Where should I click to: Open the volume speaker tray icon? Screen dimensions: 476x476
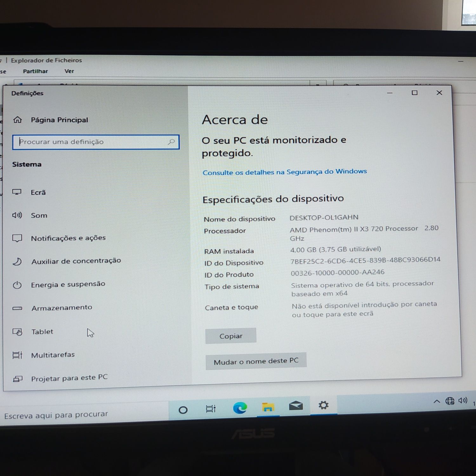[x=463, y=400]
